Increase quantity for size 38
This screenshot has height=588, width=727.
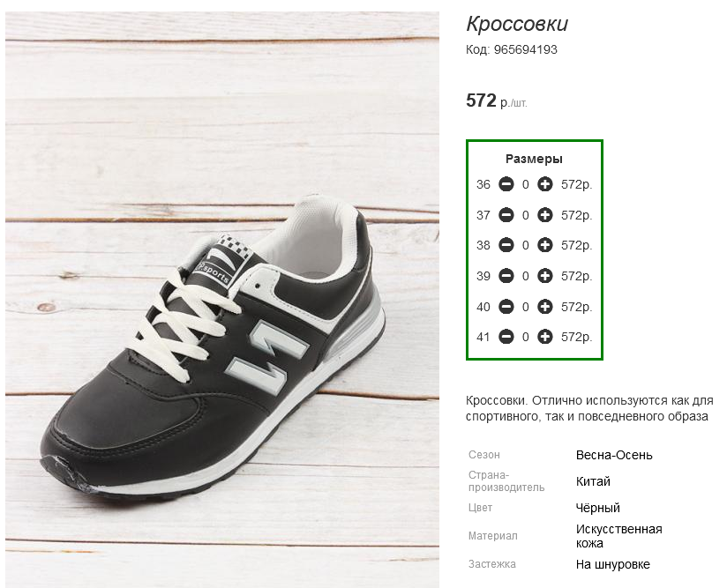[544, 245]
